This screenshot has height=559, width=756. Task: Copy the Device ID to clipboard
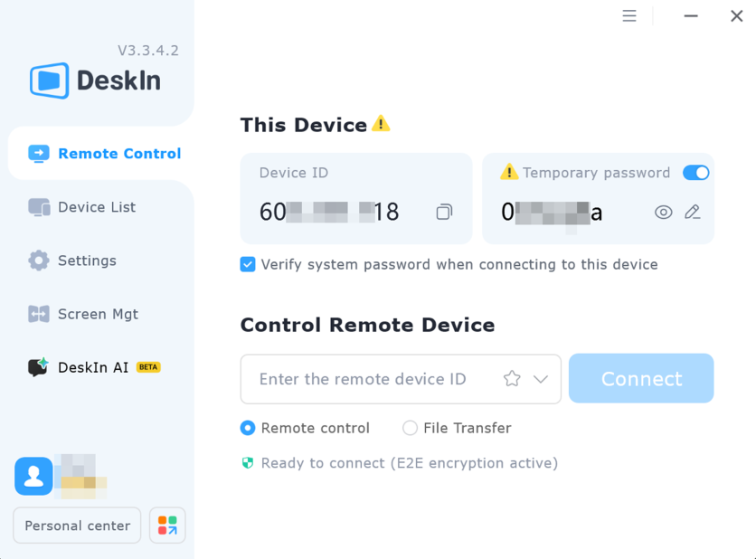[x=444, y=212]
